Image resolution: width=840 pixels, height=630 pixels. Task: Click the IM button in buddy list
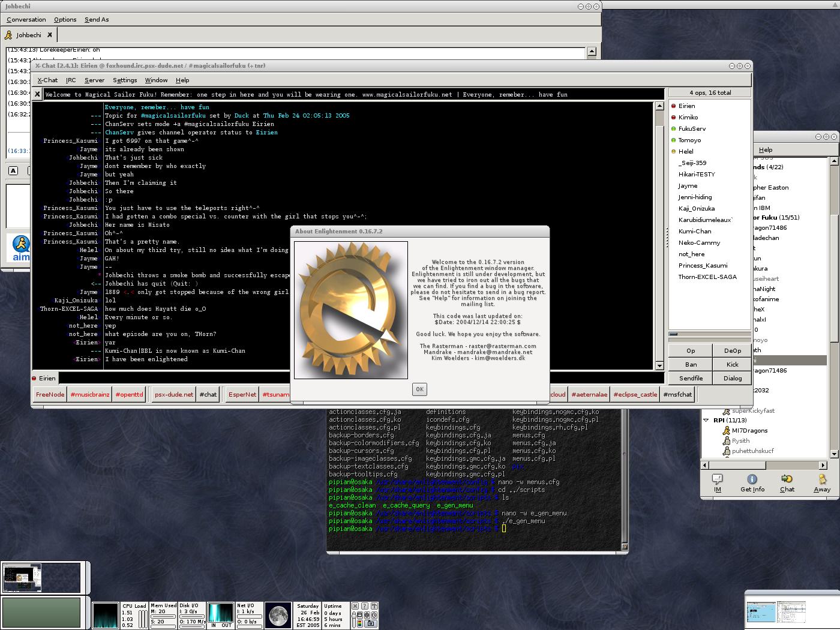click(717, 482)
